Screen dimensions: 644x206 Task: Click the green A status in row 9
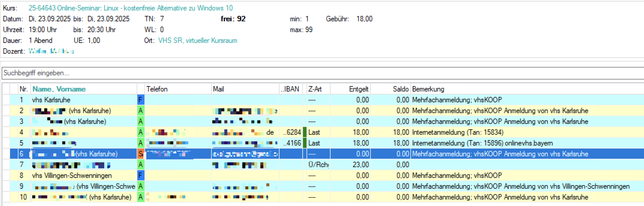140,186
